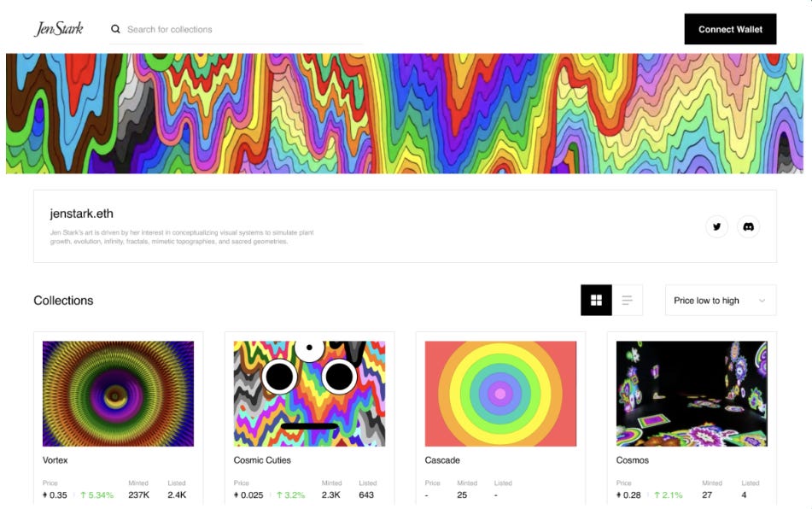This screenshot has height=509, width=812.
Task: Click the Cosmic Cuties title link
Action: 262,460
